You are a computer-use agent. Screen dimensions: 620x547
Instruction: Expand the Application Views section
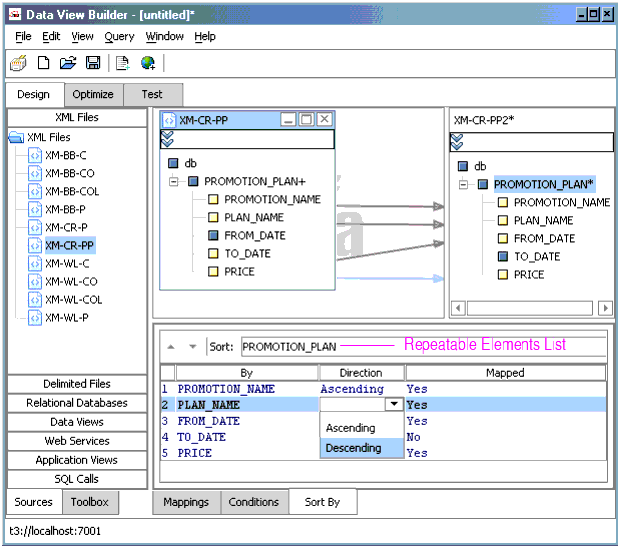(77, 460)
